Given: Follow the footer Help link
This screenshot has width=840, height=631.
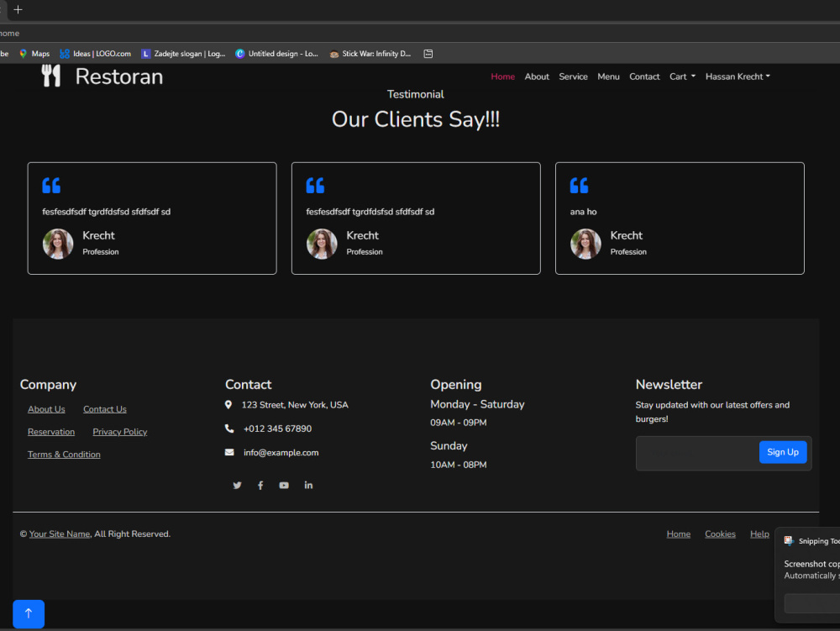Looking at the screenshot, I should point(759,534).
